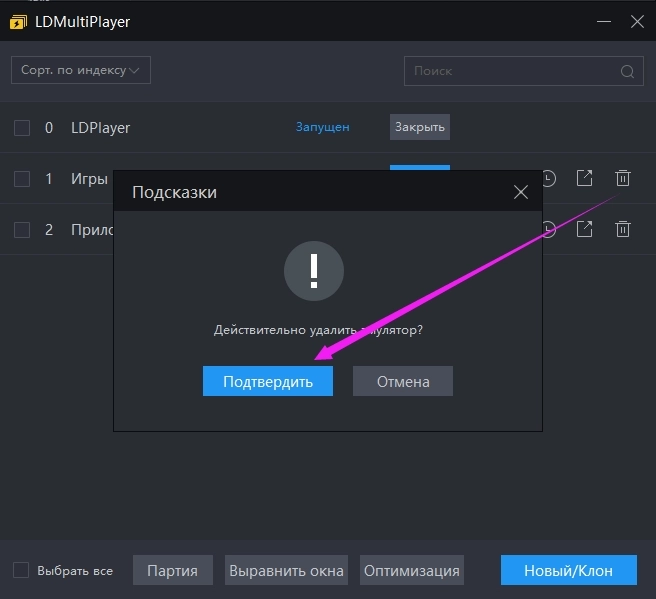Tick the checkbox for emulator row 1
Screen dimensions: 656x599
pos(22,179)
